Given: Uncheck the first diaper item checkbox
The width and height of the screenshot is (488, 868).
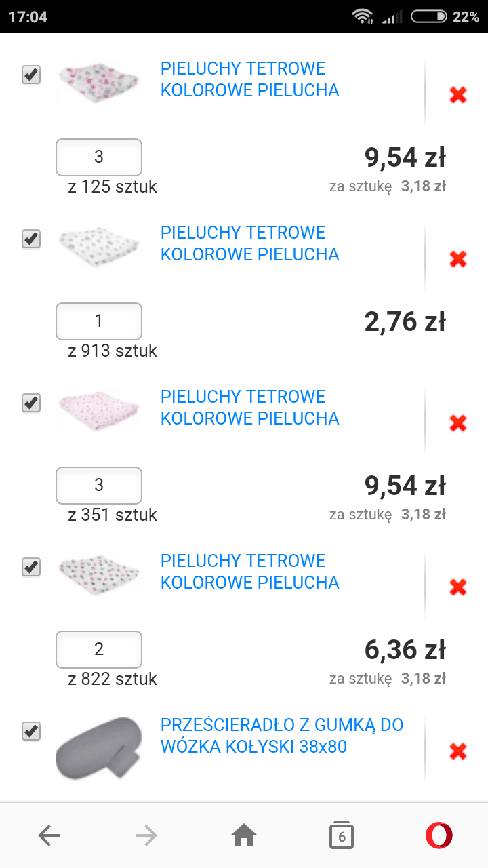Looking at the screenshot, I should pyautogui.click(x=31, y=75).
